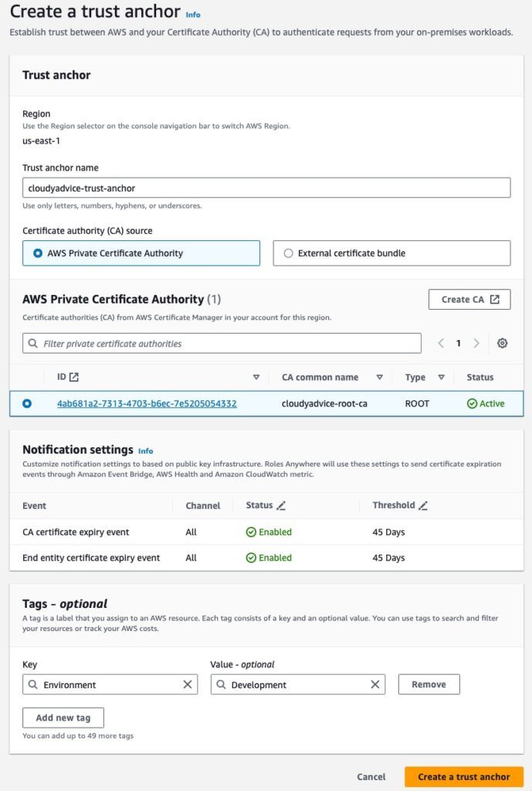Click Enabled status for End entity certificate event
This screenshot has width=532, height=791.
click(269, 558)
